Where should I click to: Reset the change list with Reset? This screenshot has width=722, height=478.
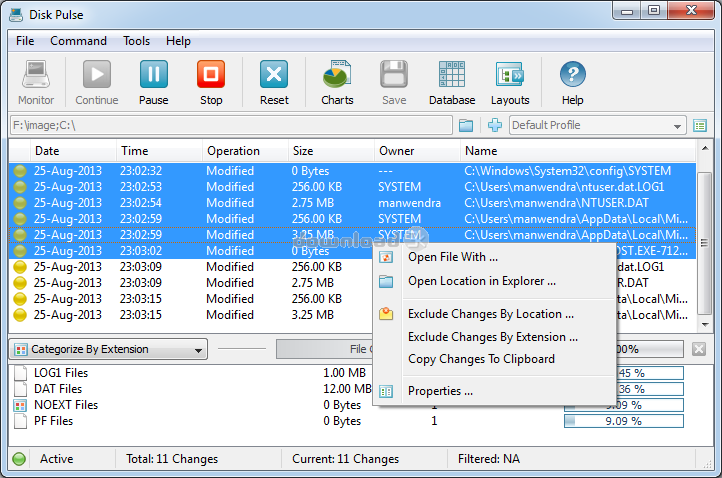tap(274, 74)
